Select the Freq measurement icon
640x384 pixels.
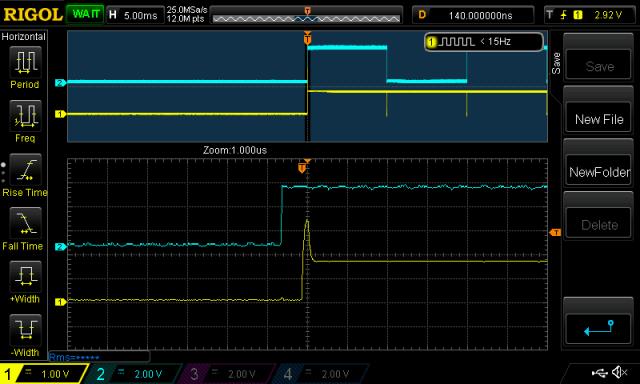[25, 116]
